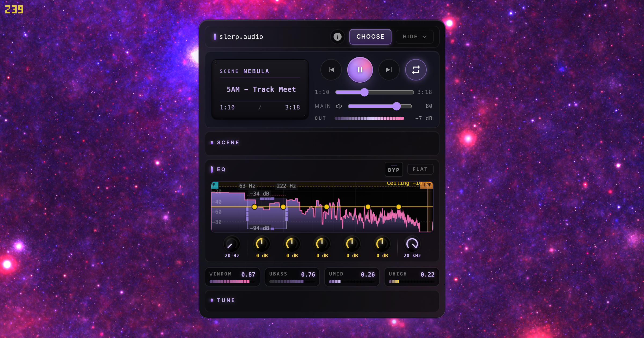Toggle the LPF tag in EQ graph

coord(427,185)
